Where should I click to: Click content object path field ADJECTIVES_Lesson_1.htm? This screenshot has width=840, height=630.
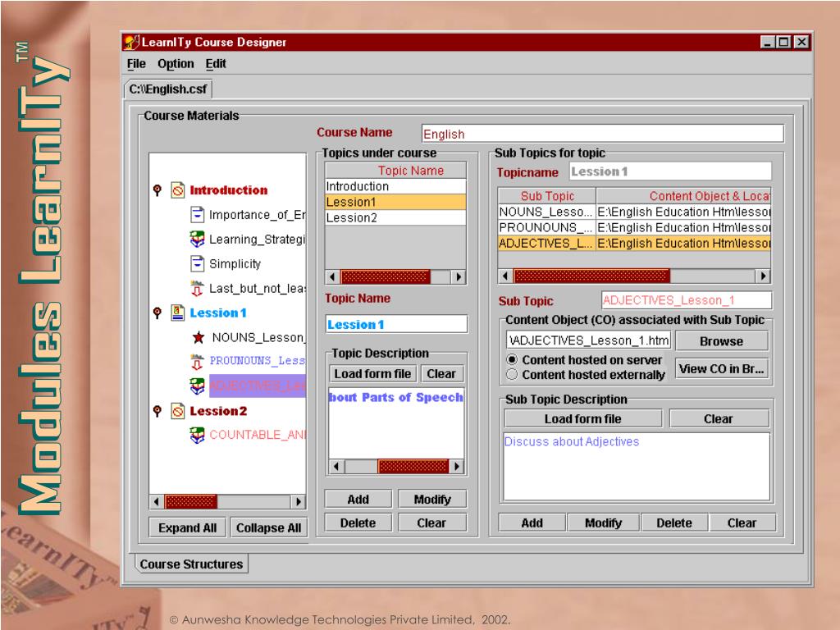tap(588, 340)
